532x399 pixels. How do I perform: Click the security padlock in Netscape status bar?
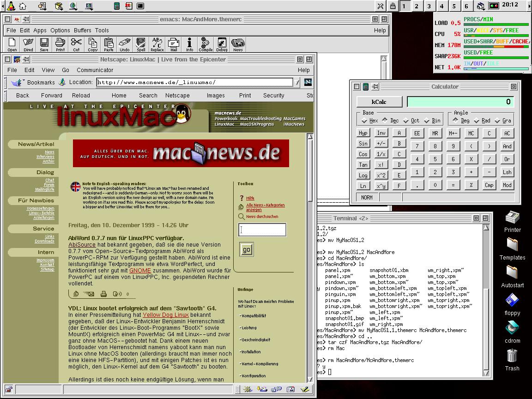[9, 389]
